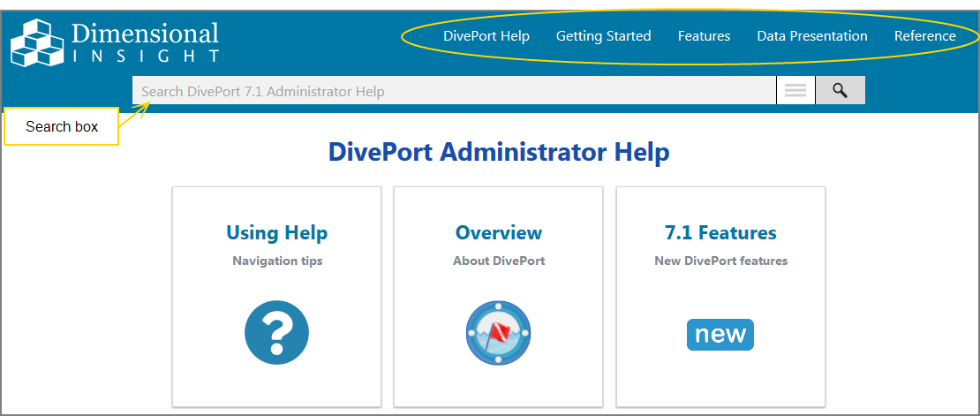Click the 'New DivePort features' subtitle text
Image resolution: width=980 pixels, height=416 pixels.
pos(720,261)
